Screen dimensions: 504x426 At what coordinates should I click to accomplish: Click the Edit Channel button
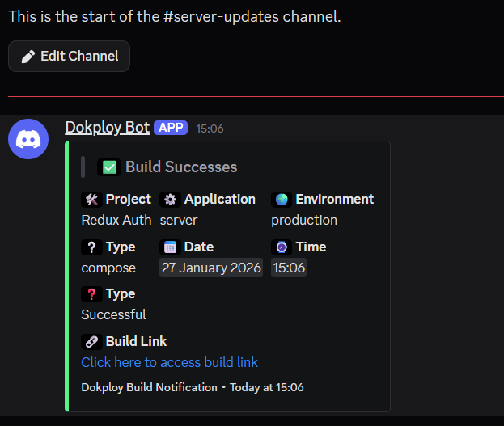tap(69, 57)
